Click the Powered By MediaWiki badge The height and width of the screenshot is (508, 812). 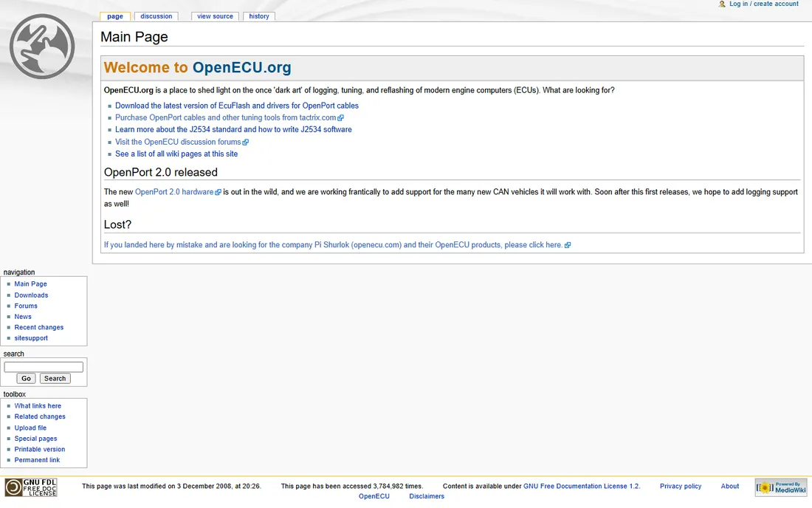point(781,487)
